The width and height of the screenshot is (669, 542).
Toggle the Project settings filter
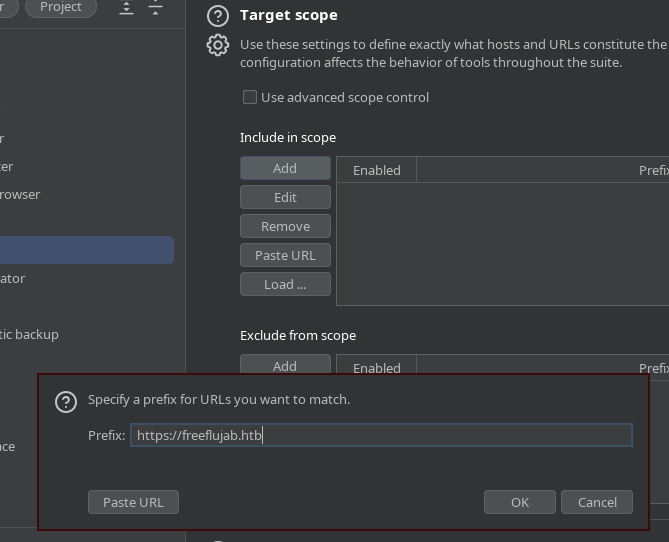tap(61, 7)
